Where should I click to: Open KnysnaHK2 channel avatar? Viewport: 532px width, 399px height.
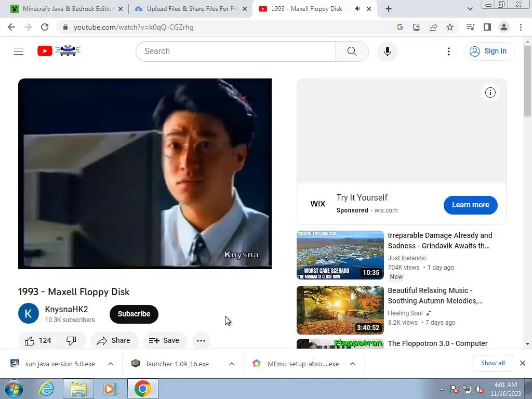point(29,313)
